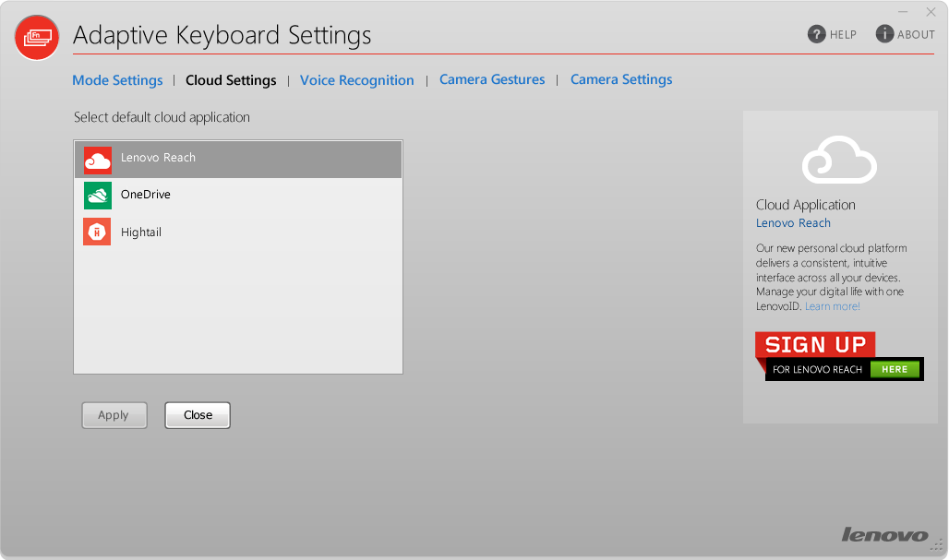Click the red Adaptive Keyboard logo icon
Image resolution: width=949 pixels, height=560 pixels.
[x=37, y=38]
